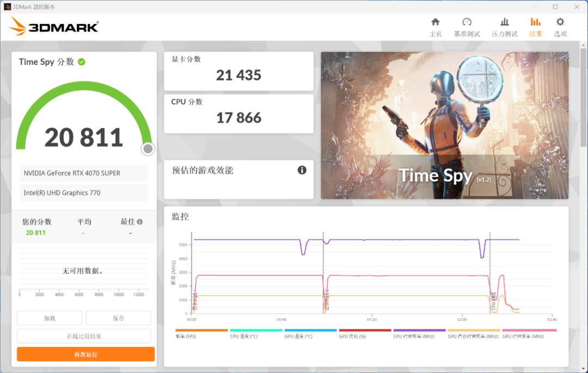
Task: Click the gray knob on the score gauge
Action: click(x=148, y=149)
